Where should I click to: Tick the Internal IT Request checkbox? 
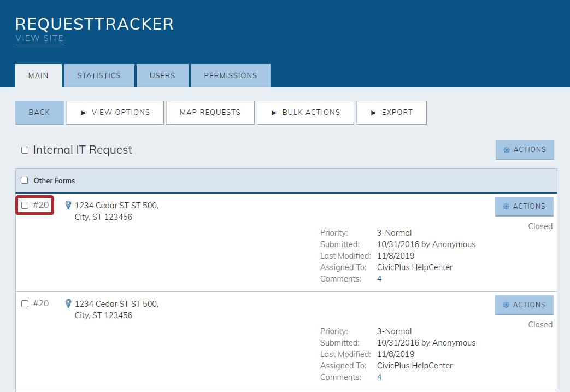pyautogui.click(x=25, y=150)
